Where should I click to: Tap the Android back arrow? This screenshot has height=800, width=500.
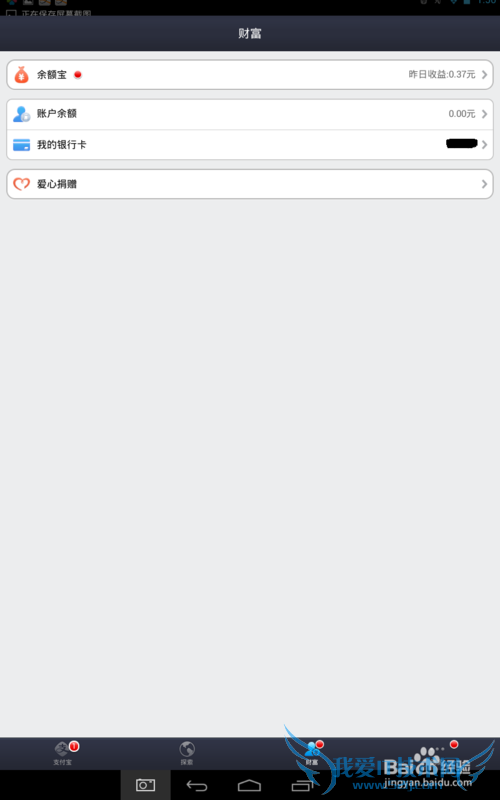[x=196, y=786]
